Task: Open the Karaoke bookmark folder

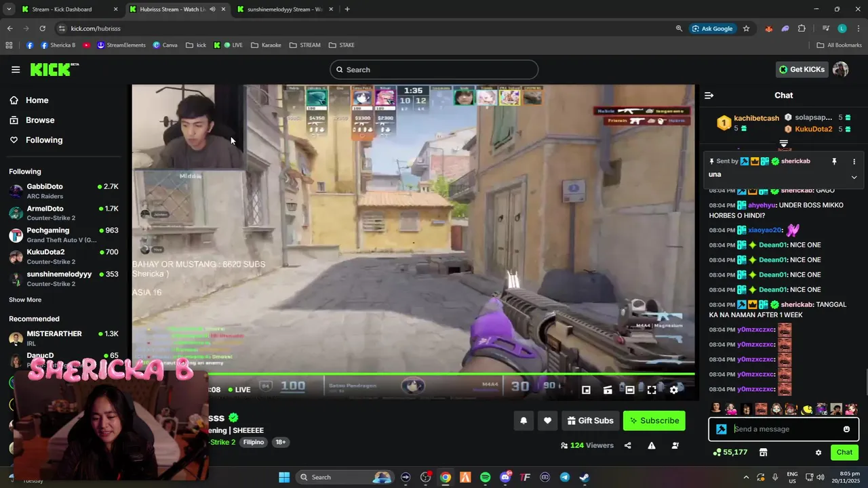Action: click(x=266, y=45)
